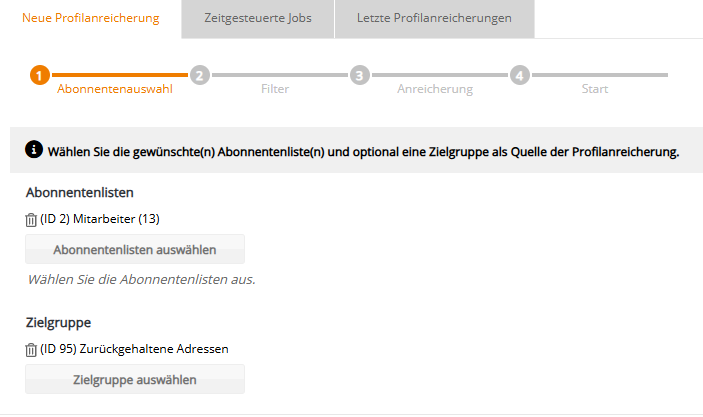
Task: Click the orange step 1 circle
Action: click(x=40, y=74)
